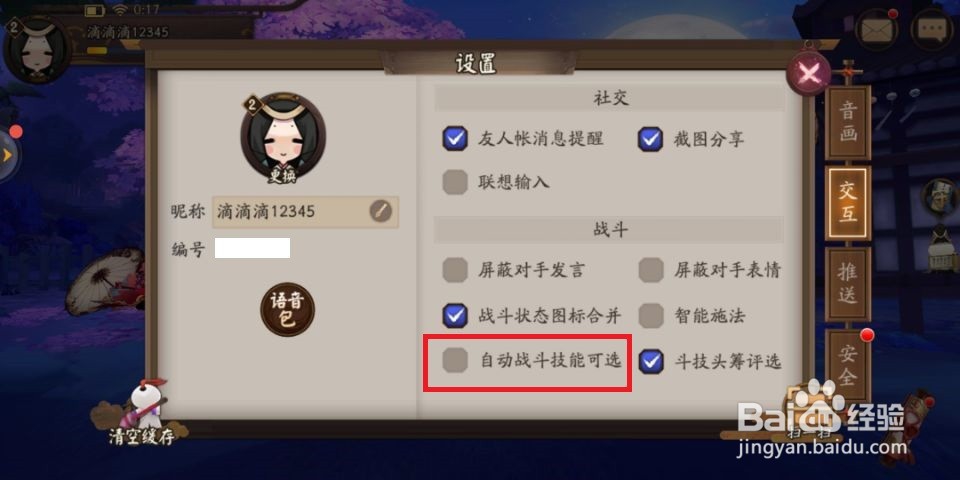Close settings with the pink X
This screenshot has width=960, height=480.
[809, 74]
